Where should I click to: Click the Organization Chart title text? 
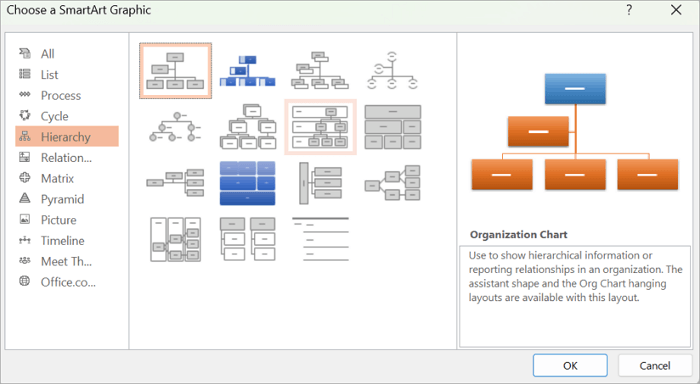coord(518,234)
